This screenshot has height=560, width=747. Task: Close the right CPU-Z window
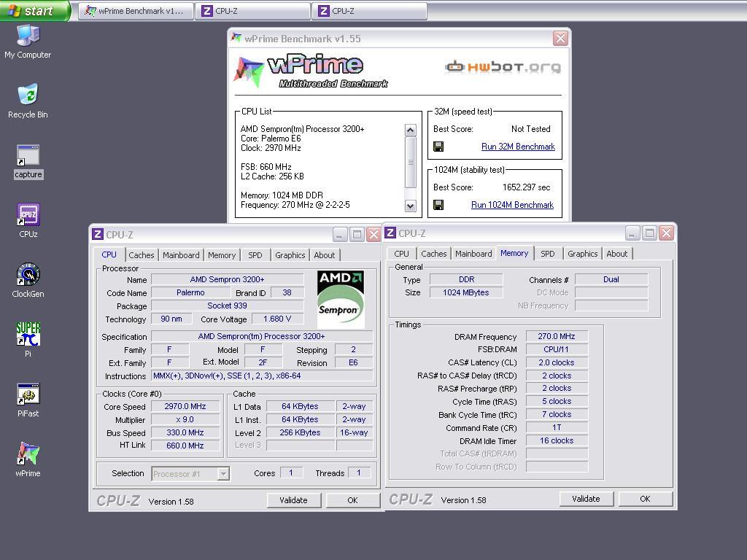click(666, 233)
